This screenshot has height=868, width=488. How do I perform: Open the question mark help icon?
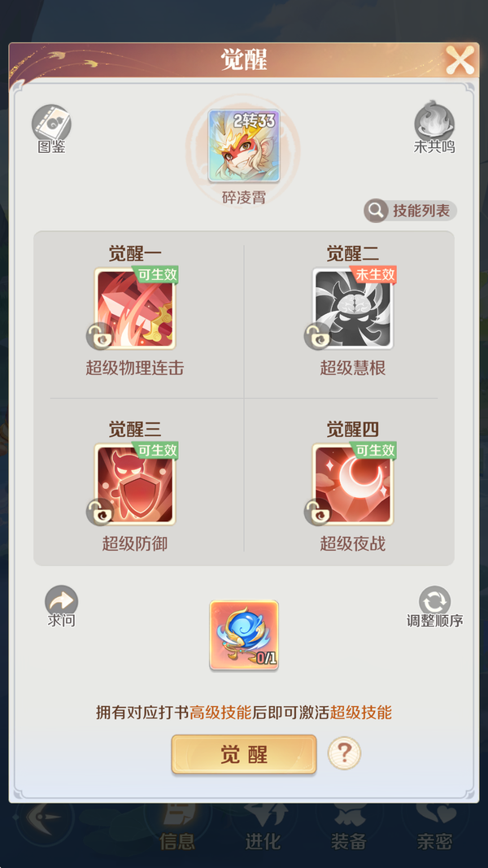[344, 753]
